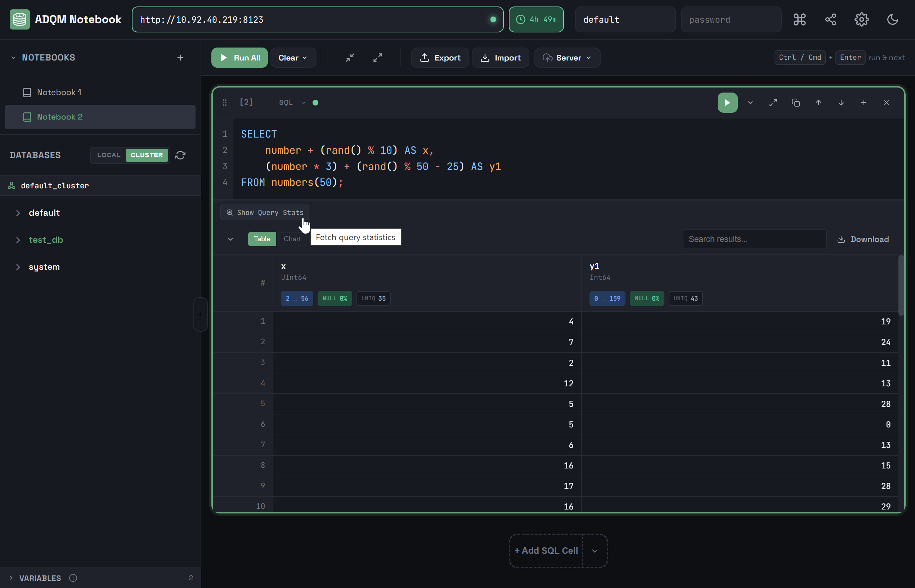915x588 pixels.
Task: Click the Show Query Stats button
Action: click(x=265, y=213)
